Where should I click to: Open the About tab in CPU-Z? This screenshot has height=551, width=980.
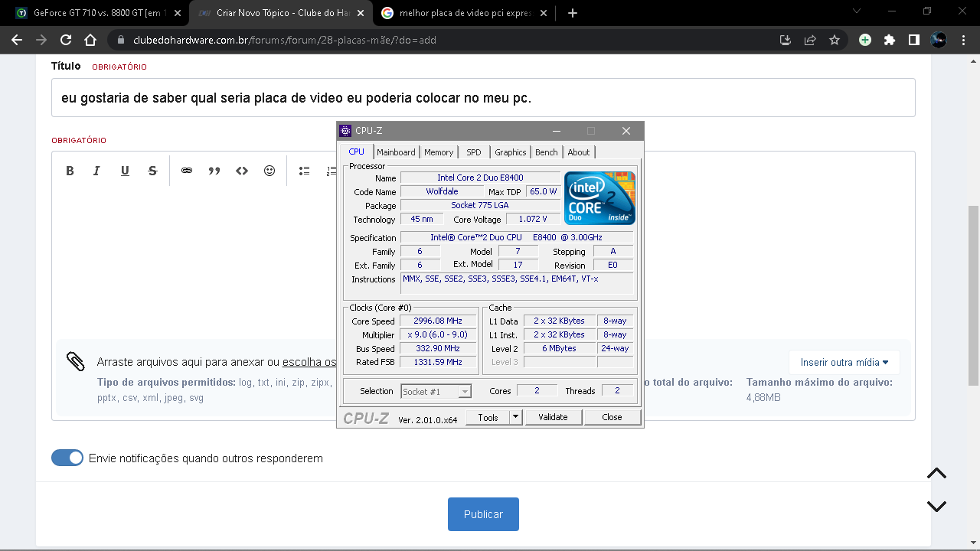(x=579, y=152)
